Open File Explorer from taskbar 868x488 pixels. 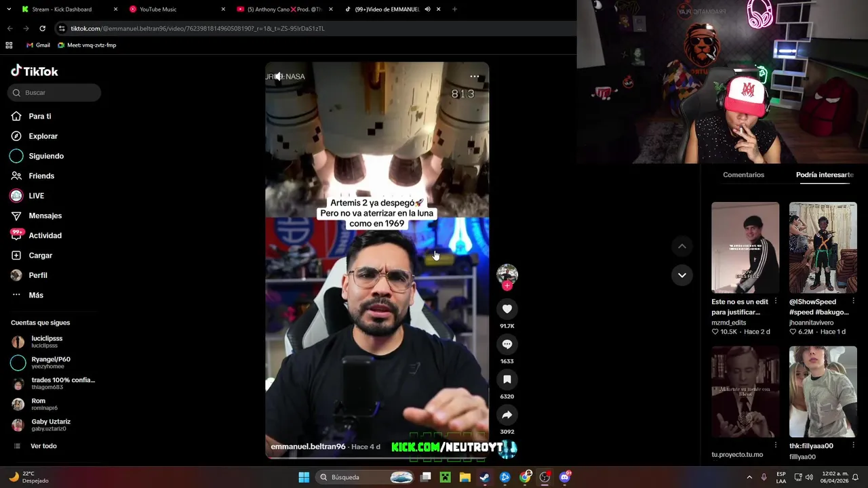[x=465, y=477]
